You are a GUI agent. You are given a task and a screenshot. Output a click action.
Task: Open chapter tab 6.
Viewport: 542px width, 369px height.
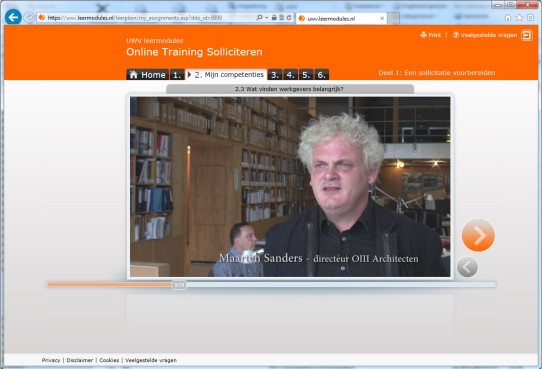click(x=321, y=75)
